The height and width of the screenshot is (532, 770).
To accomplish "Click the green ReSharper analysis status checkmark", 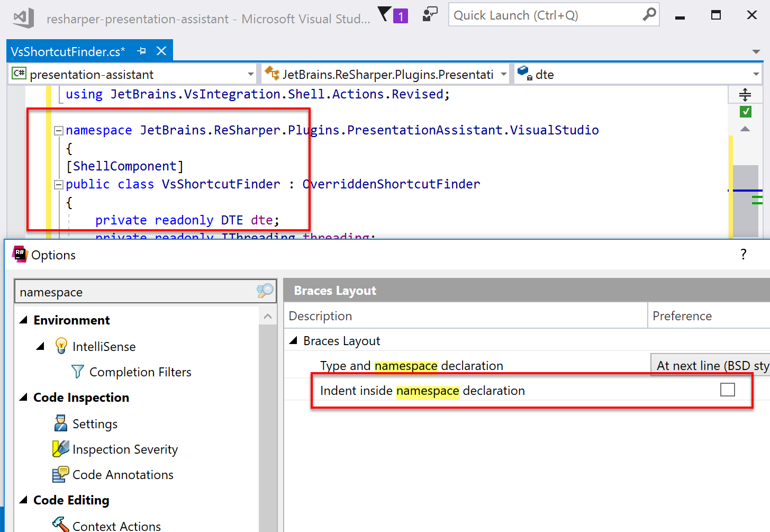I will coord(746,112).
